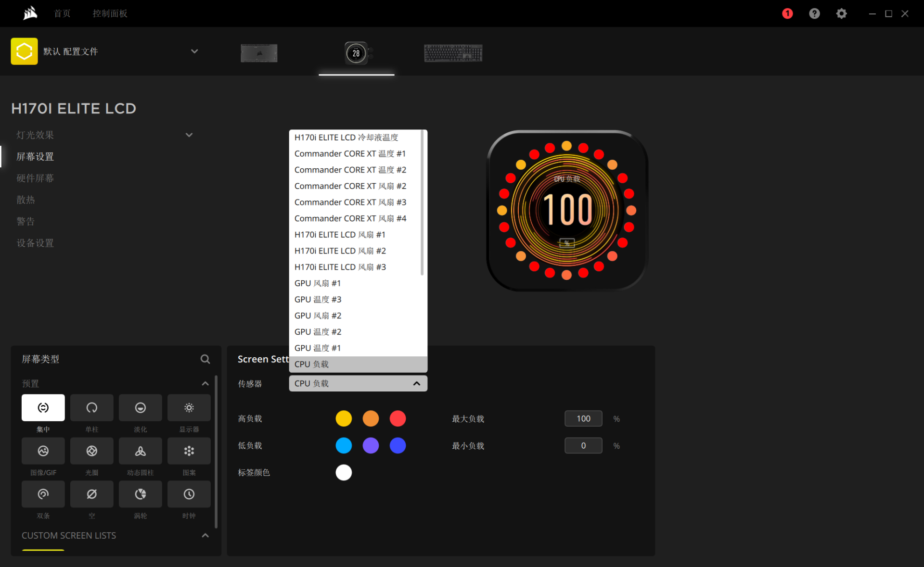
Task: Select the 动态圆柱 preset icon
Action: (140, 451)
